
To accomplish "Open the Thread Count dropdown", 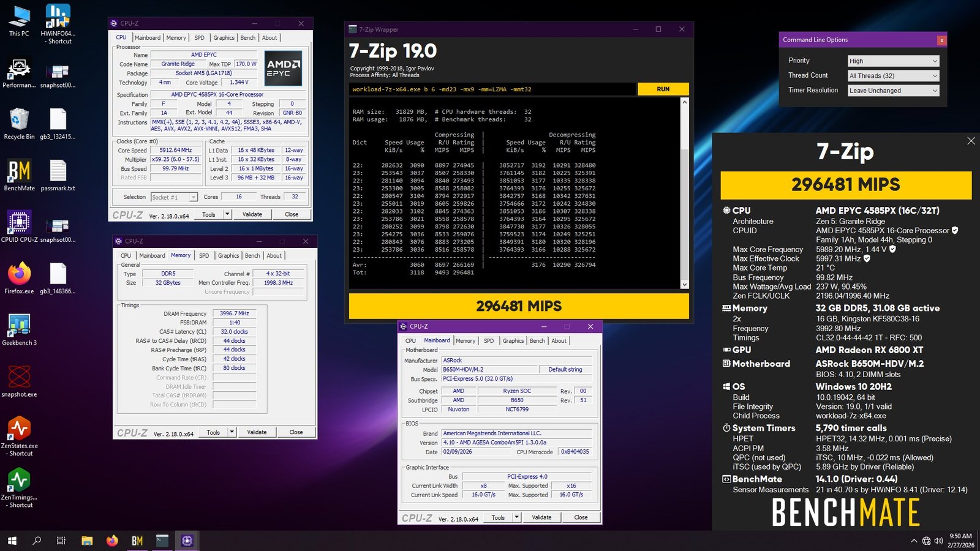I will (x=893, y=76).
